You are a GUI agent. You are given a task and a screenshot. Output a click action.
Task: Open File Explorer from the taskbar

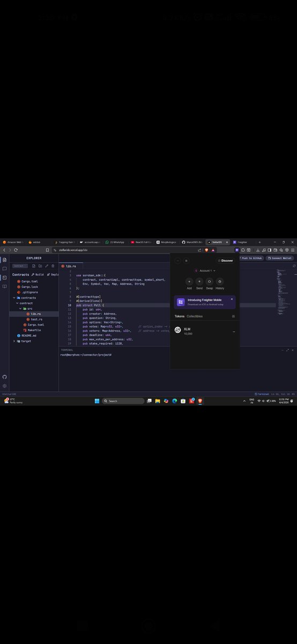click(x=158, y=401)
